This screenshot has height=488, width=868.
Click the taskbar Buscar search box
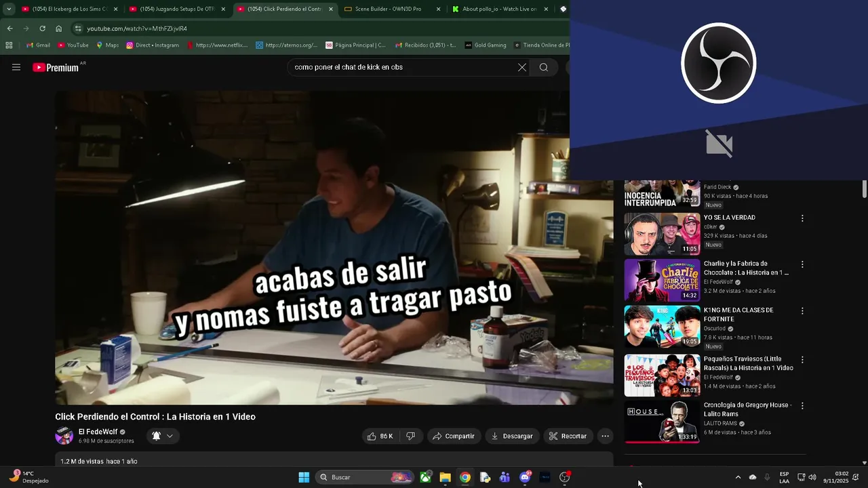[366, 477]
